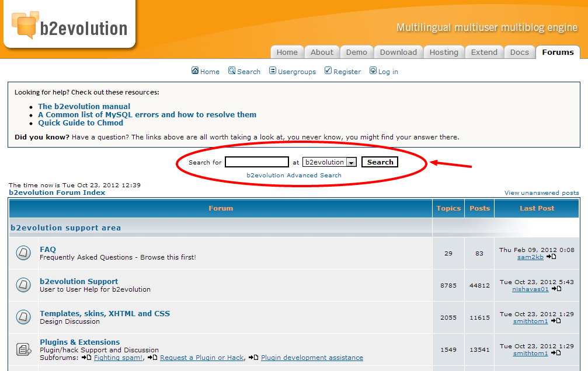The image size is (588, 371).
Task: Click the Topics column header
Action: coord(448,208)
